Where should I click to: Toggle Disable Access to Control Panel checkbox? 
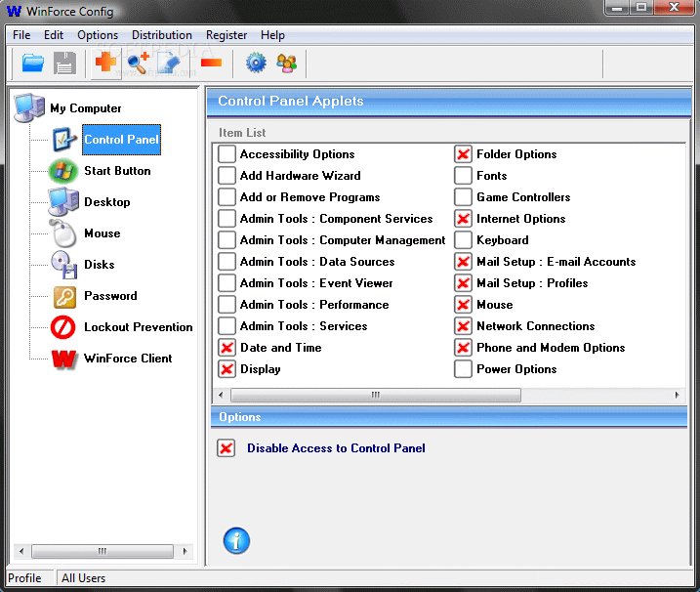[226, 448]
